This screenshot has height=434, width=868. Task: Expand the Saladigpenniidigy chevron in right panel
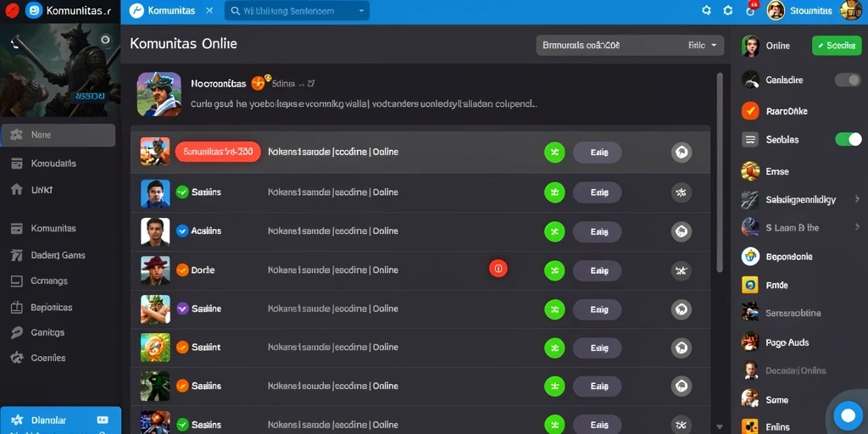857,198
